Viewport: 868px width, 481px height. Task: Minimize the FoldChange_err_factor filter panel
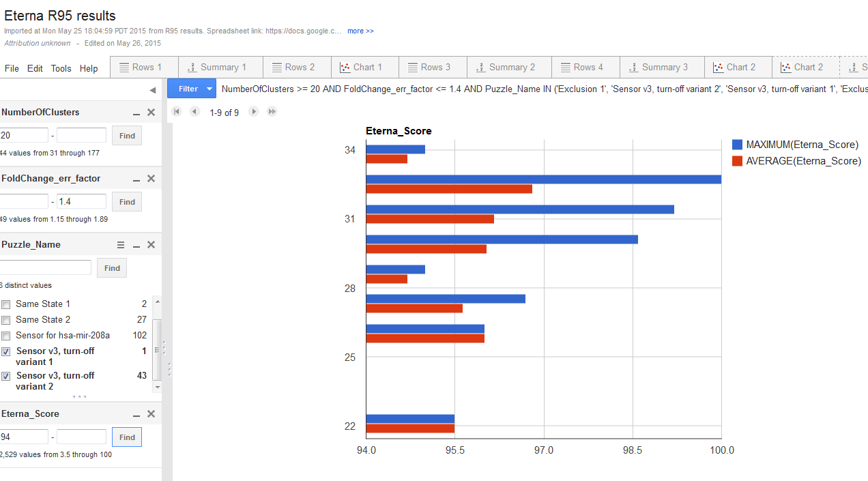[136, 179]
